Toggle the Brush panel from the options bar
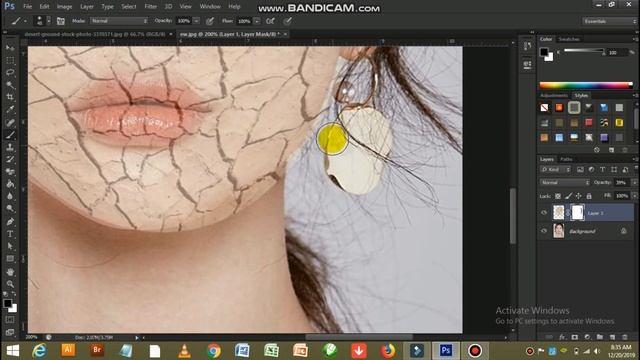This screenshot has height=360, width=640. pos(61,21)
